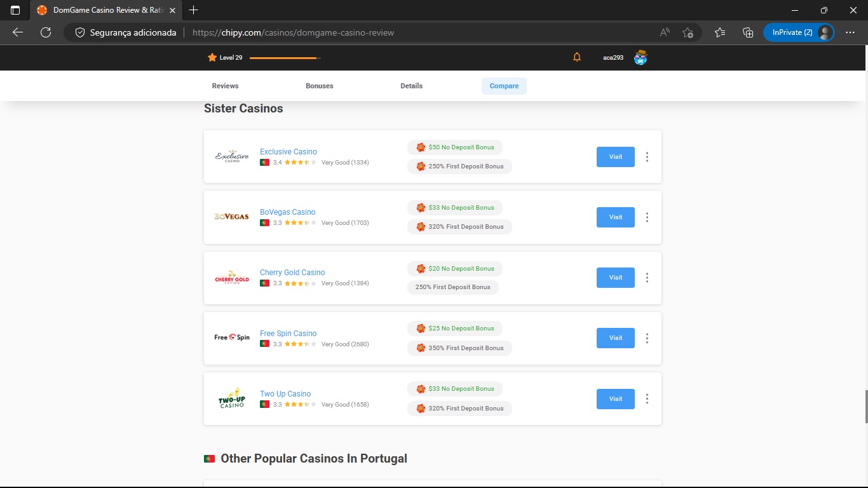Click $50 No Deposit Bonus badge
This screenshot has height=488, width=868.
pyautogui.click(x=455, y=147)
